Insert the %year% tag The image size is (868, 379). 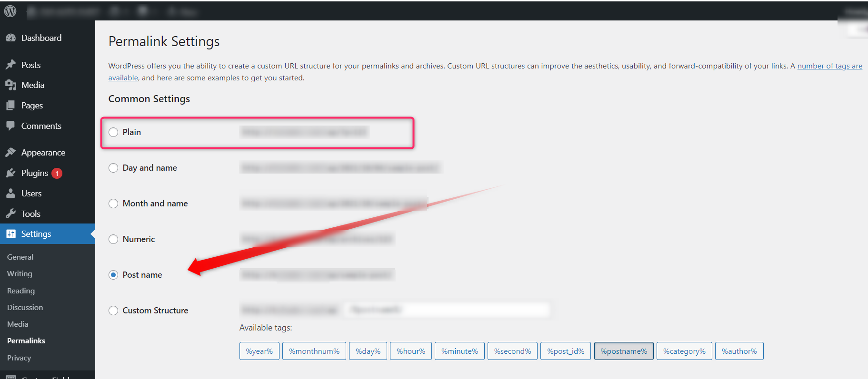coord(259,351)
